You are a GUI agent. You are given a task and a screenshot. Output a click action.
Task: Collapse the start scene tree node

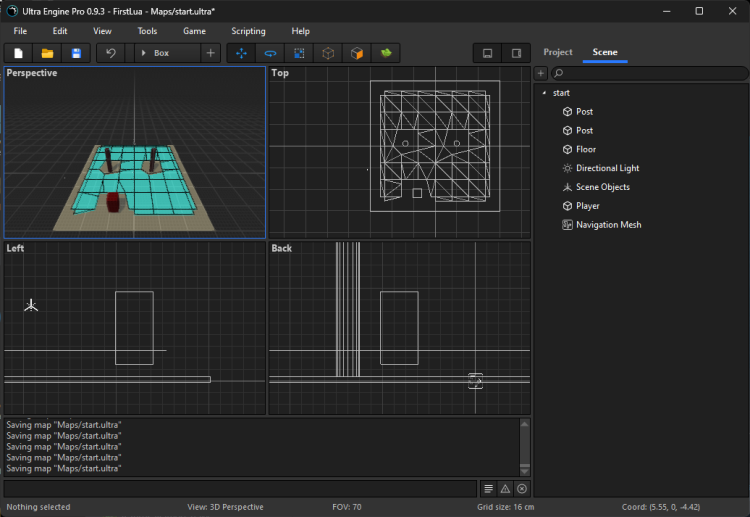[x=544, y=93]
